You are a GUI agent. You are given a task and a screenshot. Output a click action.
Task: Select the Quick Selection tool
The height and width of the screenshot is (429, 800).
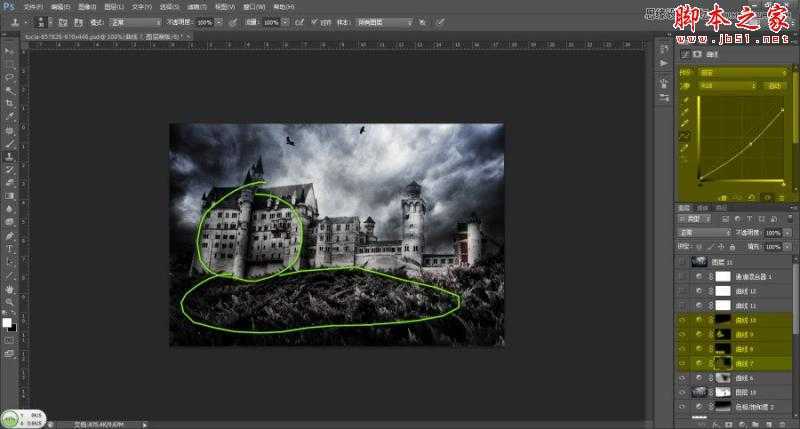point(9,91)
